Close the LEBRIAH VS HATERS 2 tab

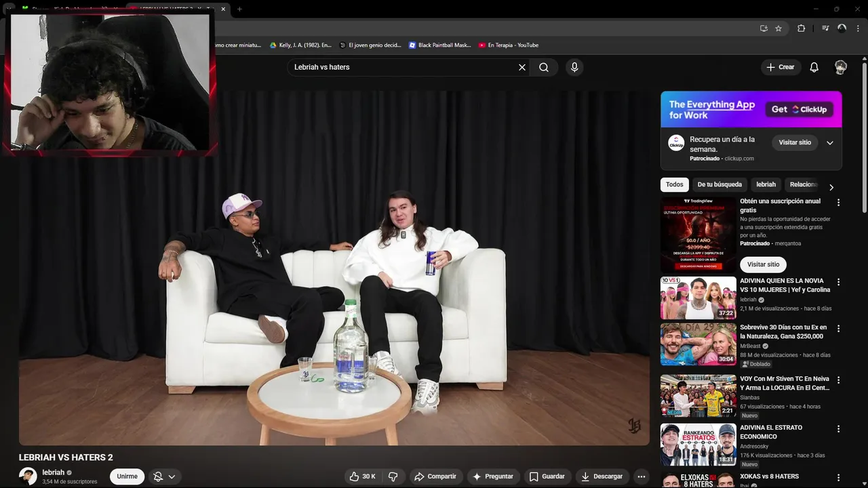[x=223, y=9]
